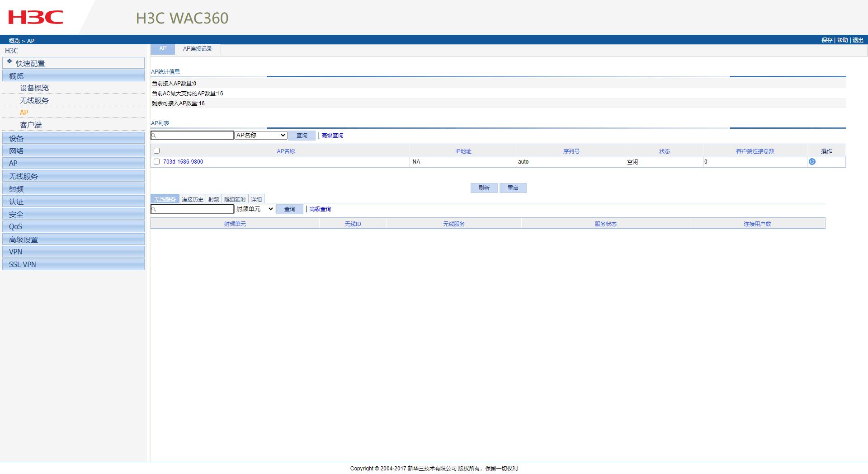Click the 刷新 button
This screenshot has width=868, height=474.
(484, 188)
